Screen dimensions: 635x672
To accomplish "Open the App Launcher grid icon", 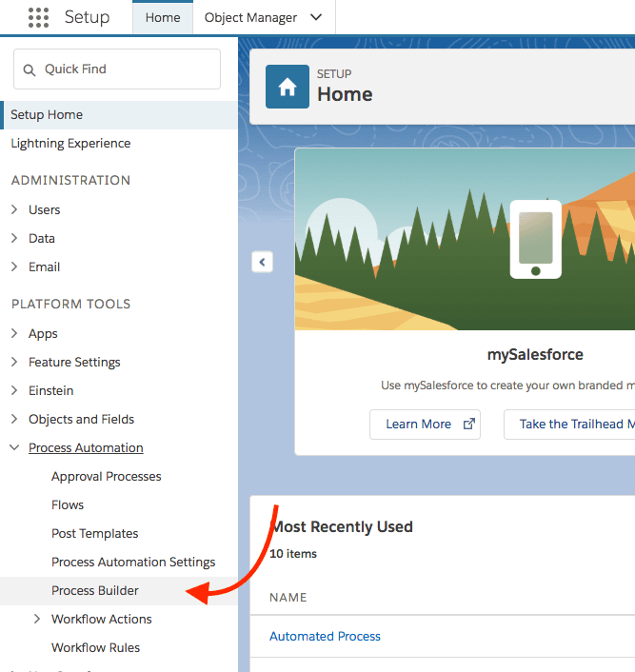I will point(38,17).
